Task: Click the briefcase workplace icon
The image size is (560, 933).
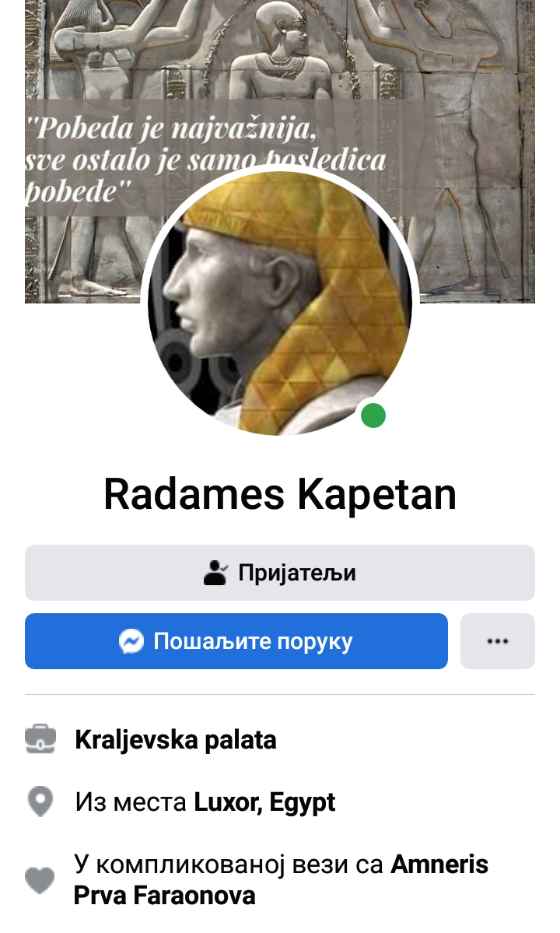Action: [x=40, y=739]
